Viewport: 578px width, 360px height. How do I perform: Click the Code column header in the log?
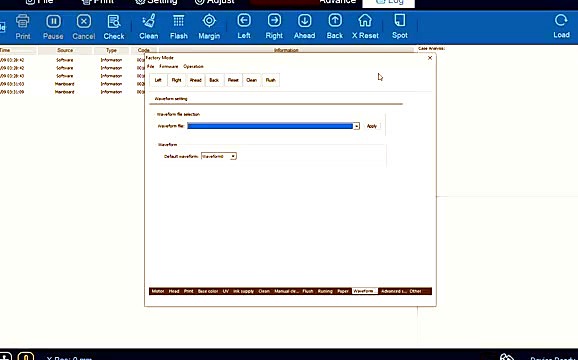point(144,50)
